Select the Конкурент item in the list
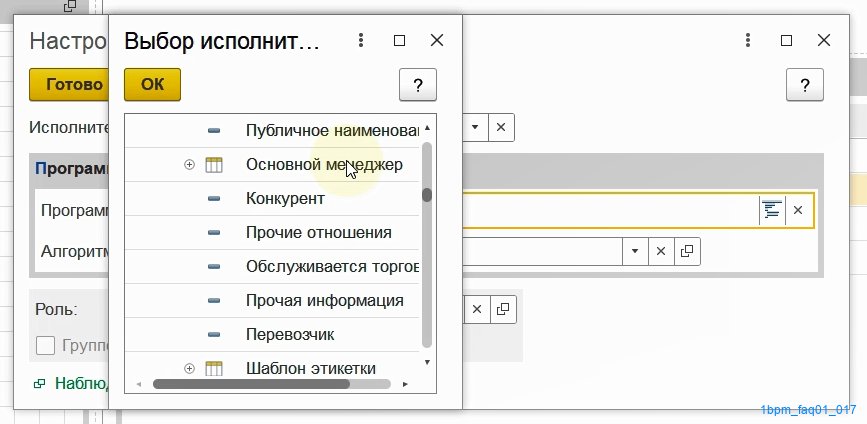This screenshot has width=867, height=424. click(285, 199)
